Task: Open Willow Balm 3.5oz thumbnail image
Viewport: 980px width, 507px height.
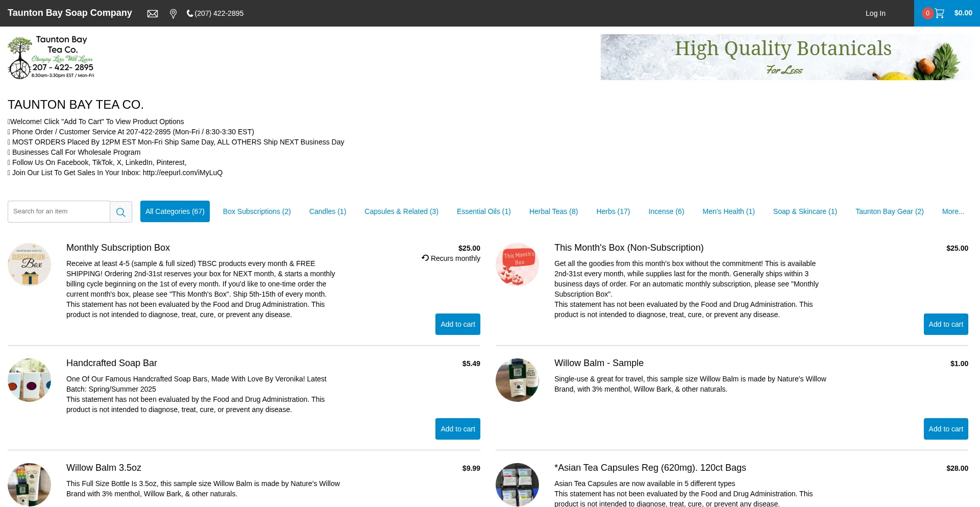Action: 29,485
